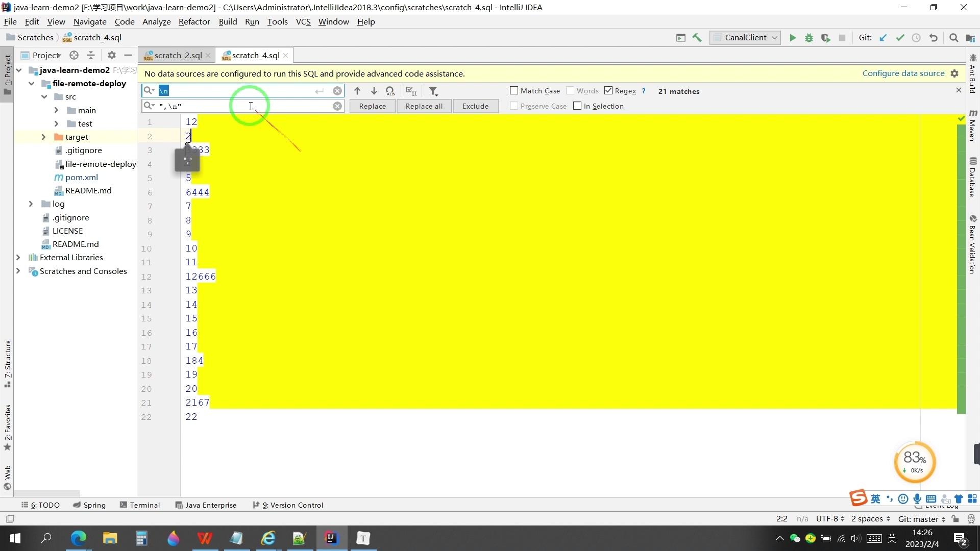This screenshot has width=980, height=551.
Task: Click the Build project hammer icon
Action: [697, 38]
